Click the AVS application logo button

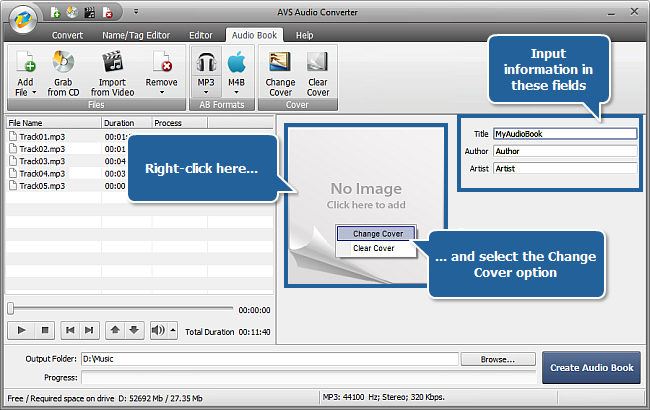[x=23, y=19]
